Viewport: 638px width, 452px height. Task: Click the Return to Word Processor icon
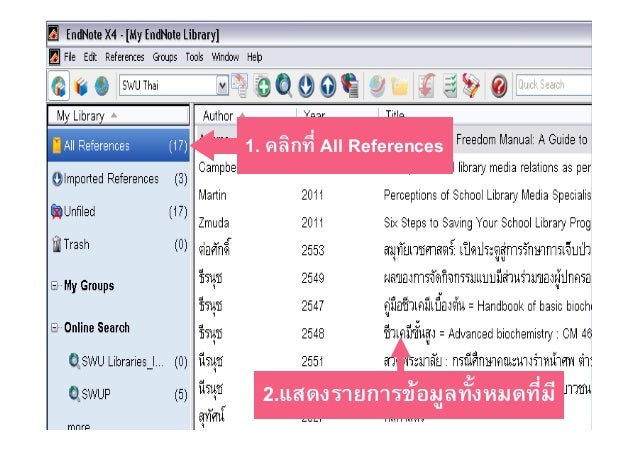point(471,85)
